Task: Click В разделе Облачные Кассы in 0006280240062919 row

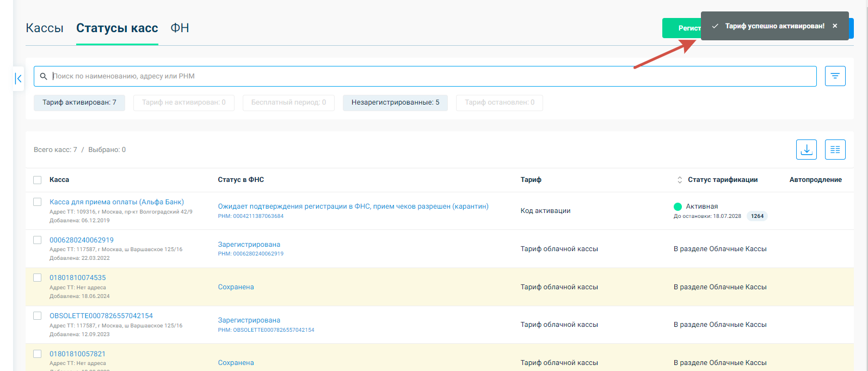Action: [x=720, y=249]
